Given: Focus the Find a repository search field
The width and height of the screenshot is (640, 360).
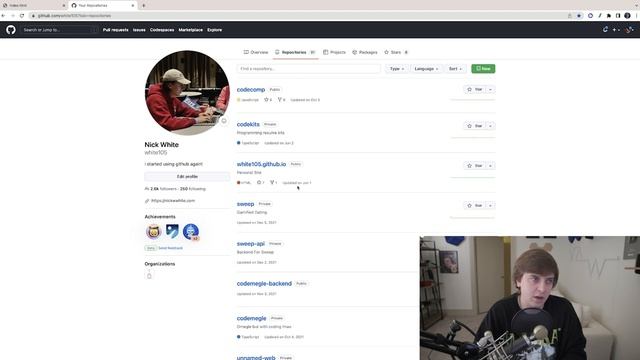Looking at the screenshot, I should [309, 69].
